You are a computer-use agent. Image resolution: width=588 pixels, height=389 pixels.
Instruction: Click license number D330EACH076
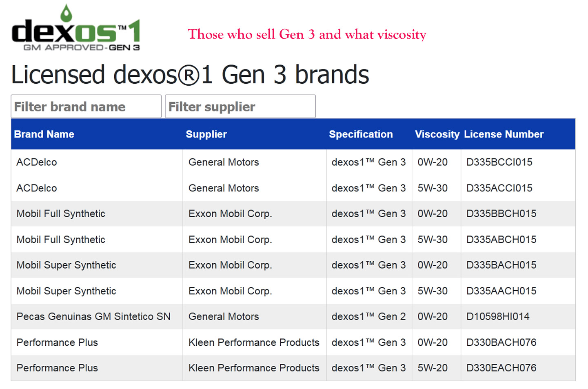501,368
